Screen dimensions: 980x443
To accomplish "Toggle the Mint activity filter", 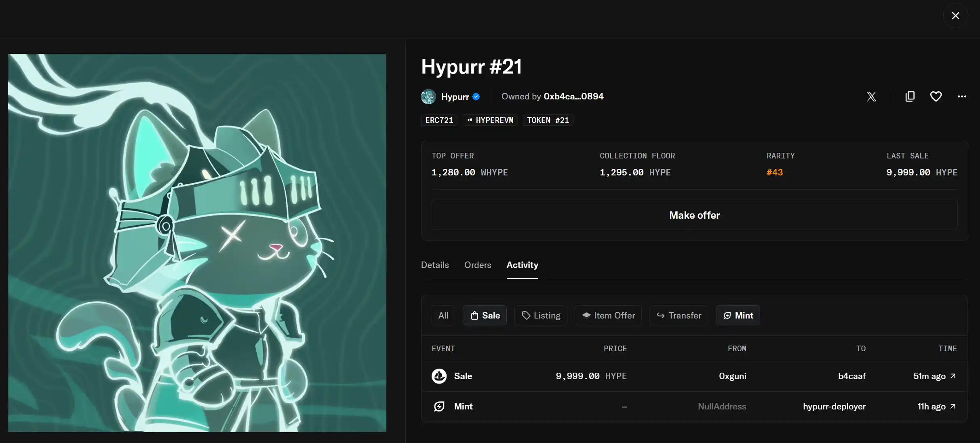I will click(738, 315).
